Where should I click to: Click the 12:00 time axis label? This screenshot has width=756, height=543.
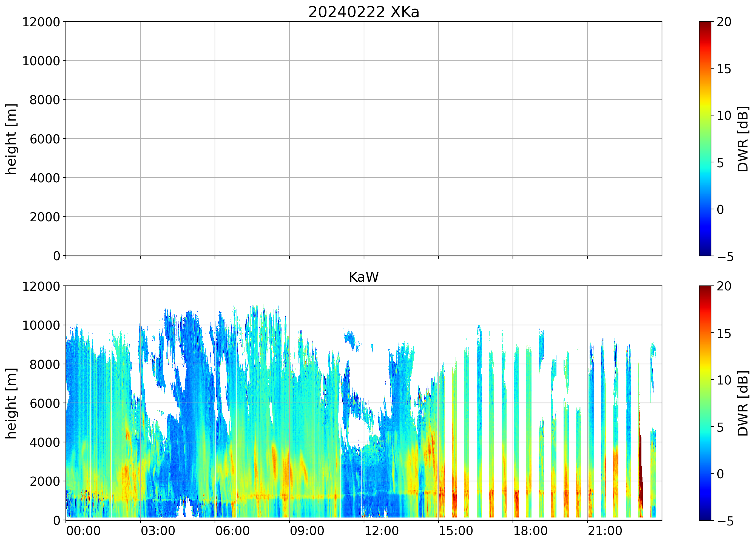tap(381, 531)
